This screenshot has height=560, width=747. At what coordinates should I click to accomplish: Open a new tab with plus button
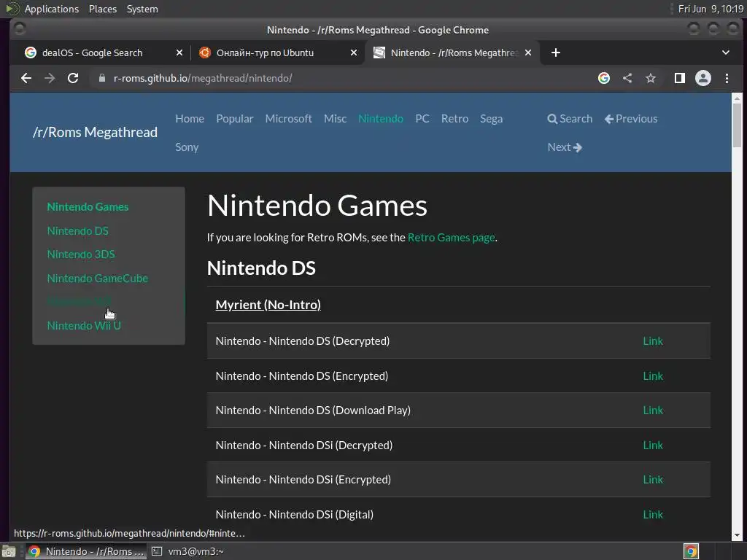click(x=555, y=52)
